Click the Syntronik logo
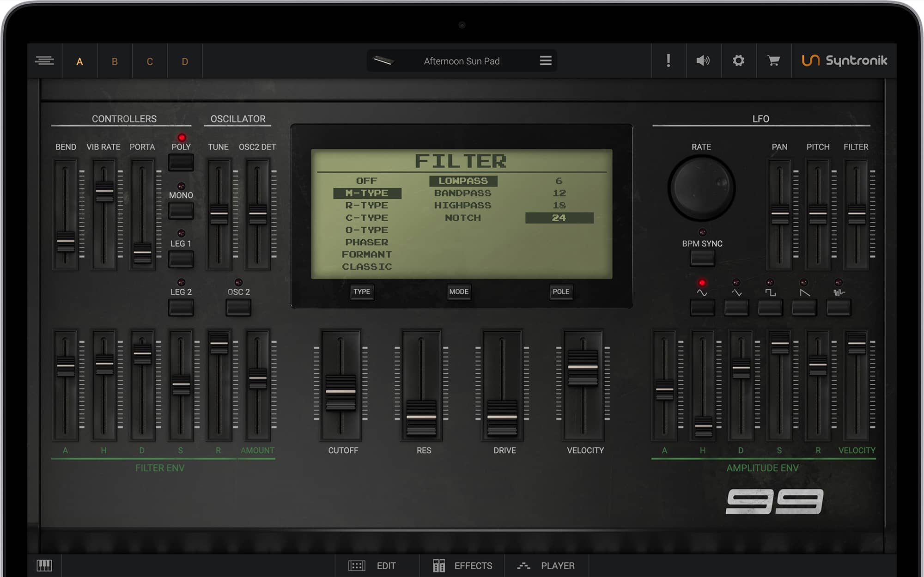The width and height of the screenshot is (924, 577). pos(845,61)
